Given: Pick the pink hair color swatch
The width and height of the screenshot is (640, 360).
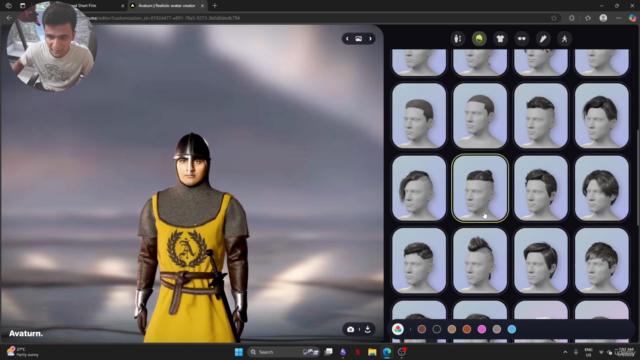Looking at the screenshot, I should tap(482, 329).
